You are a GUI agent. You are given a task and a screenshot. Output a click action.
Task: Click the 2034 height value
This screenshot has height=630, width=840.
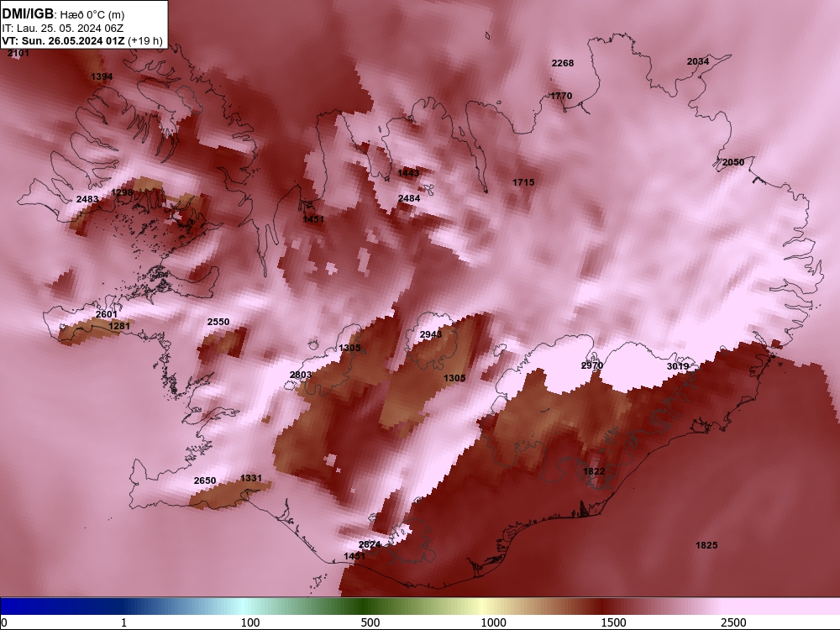pyautogui.click(x=698, y=61)
